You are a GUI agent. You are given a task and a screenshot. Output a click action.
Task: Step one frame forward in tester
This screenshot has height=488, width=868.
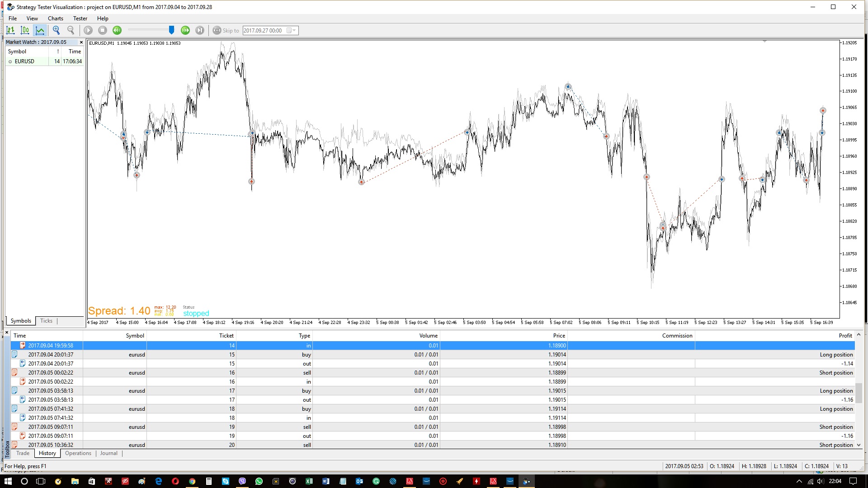[x=200, y=30]
